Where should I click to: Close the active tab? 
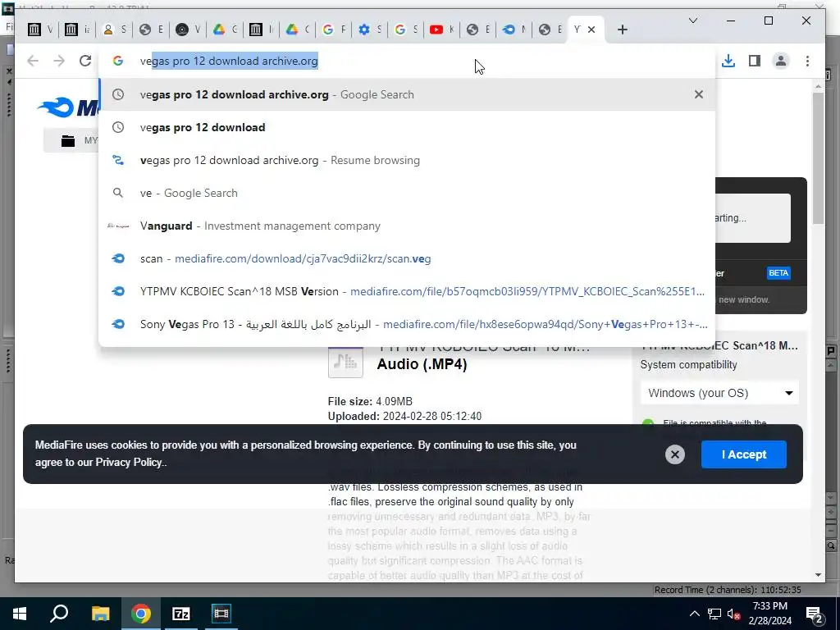[x=591, y=30]
